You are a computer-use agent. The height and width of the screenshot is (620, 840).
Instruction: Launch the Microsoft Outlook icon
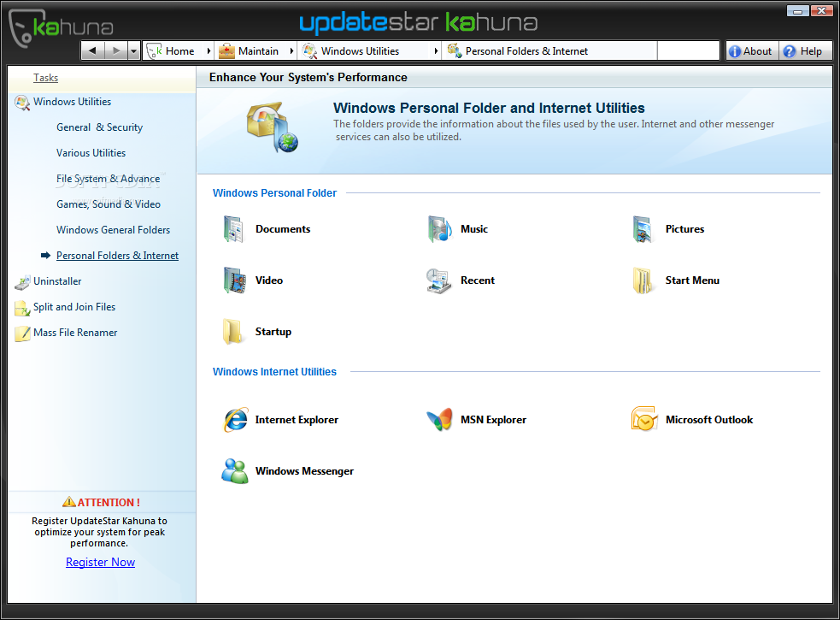tap(644, 419)
